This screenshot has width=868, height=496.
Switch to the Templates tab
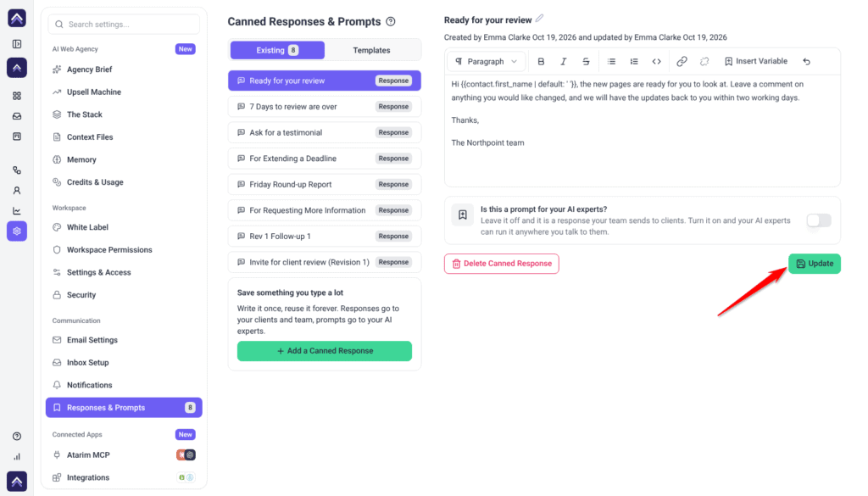(x=371, y=50)
